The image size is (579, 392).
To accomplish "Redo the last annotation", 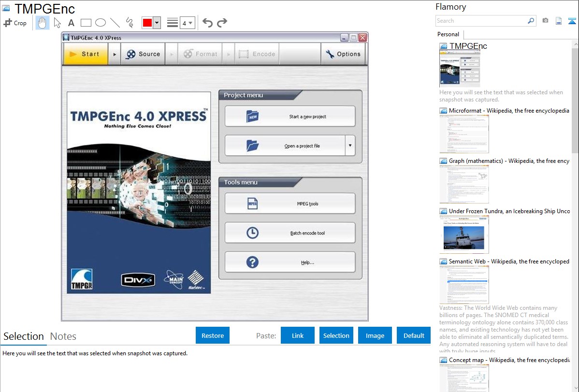I will click(222, 23).
